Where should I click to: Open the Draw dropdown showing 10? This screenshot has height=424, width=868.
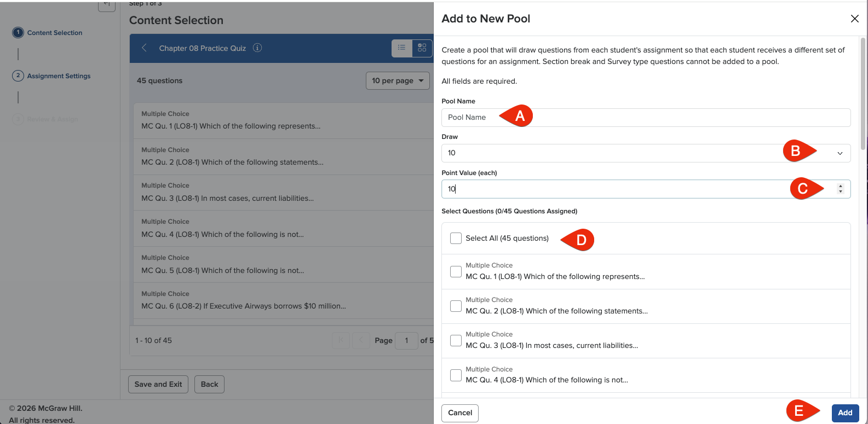click(x=646, y=153)
